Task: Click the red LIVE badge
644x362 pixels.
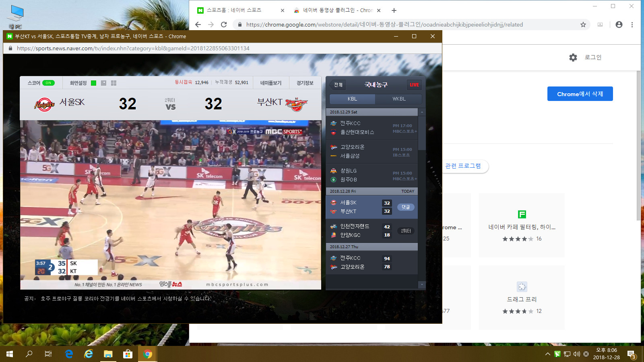Action: pos(414,85)
